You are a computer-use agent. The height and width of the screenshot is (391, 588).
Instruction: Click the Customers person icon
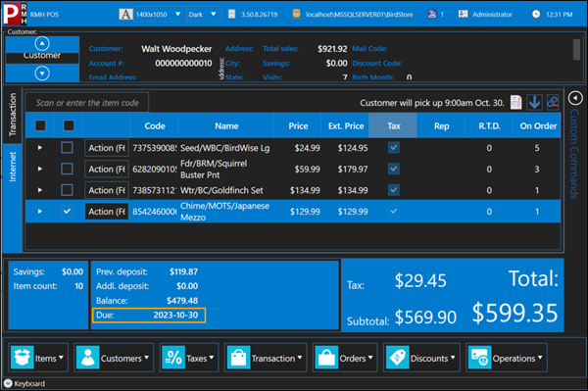point(88,358)
